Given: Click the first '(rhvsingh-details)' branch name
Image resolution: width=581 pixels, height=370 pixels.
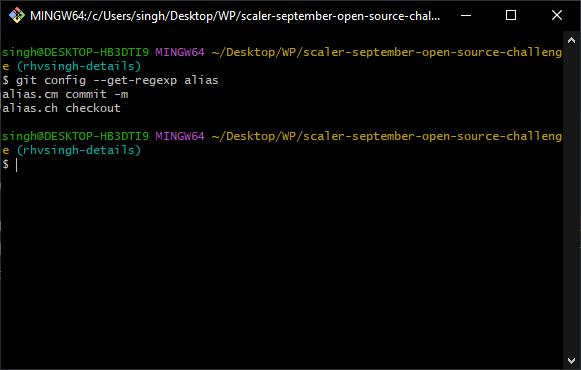Looking at the screenshot, I should 79,66.
